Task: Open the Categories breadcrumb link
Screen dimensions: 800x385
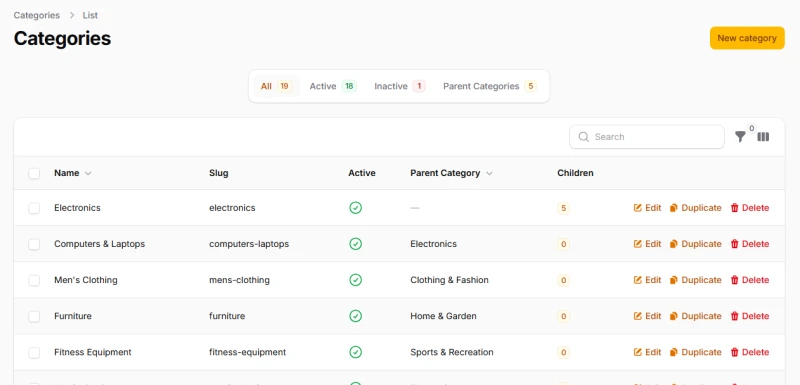Action: tap(37, 15)
